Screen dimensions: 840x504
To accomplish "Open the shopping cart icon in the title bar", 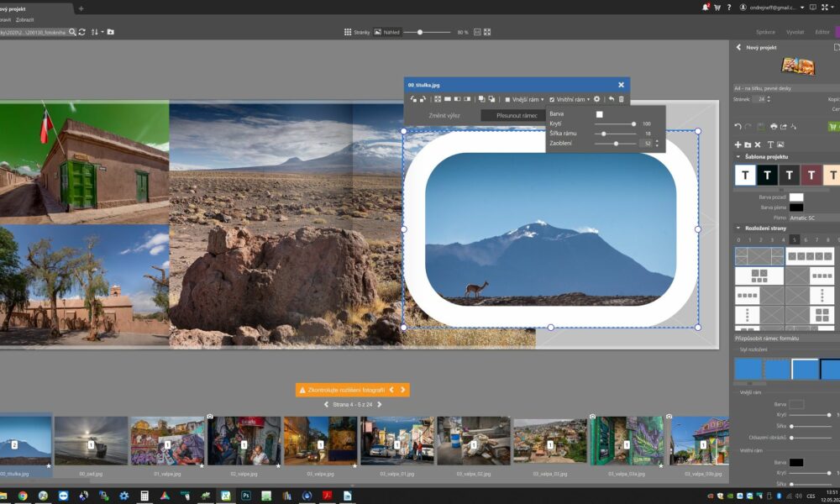I will coord(717,8).
